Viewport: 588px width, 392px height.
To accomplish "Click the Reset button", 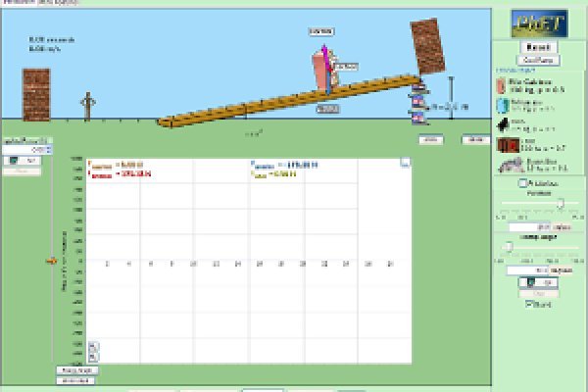I will (538, 47).
